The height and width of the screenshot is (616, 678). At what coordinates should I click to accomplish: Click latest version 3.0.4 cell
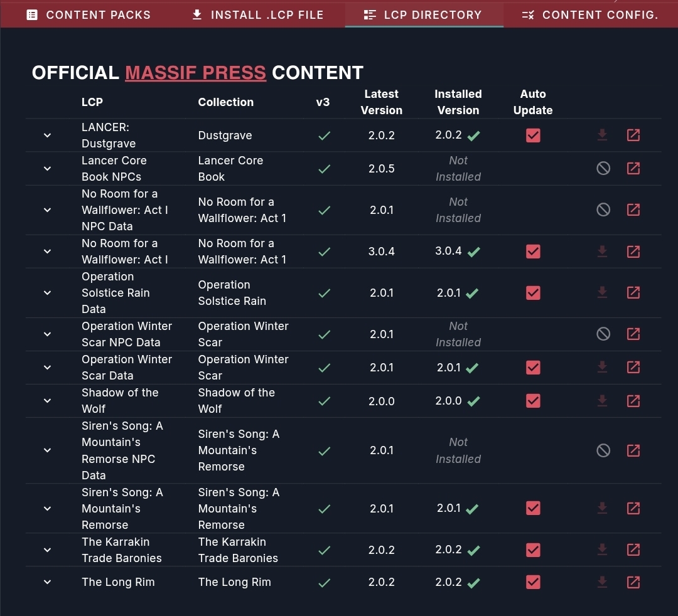(382, 252)
